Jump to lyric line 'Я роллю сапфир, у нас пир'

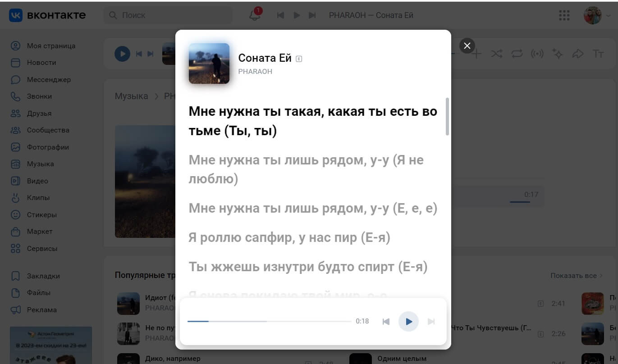click(x=289, y=237)
